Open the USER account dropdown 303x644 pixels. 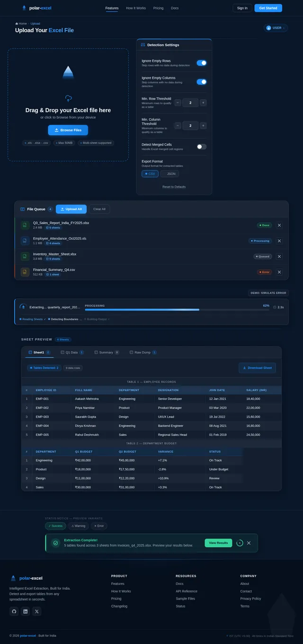(276, 28)
